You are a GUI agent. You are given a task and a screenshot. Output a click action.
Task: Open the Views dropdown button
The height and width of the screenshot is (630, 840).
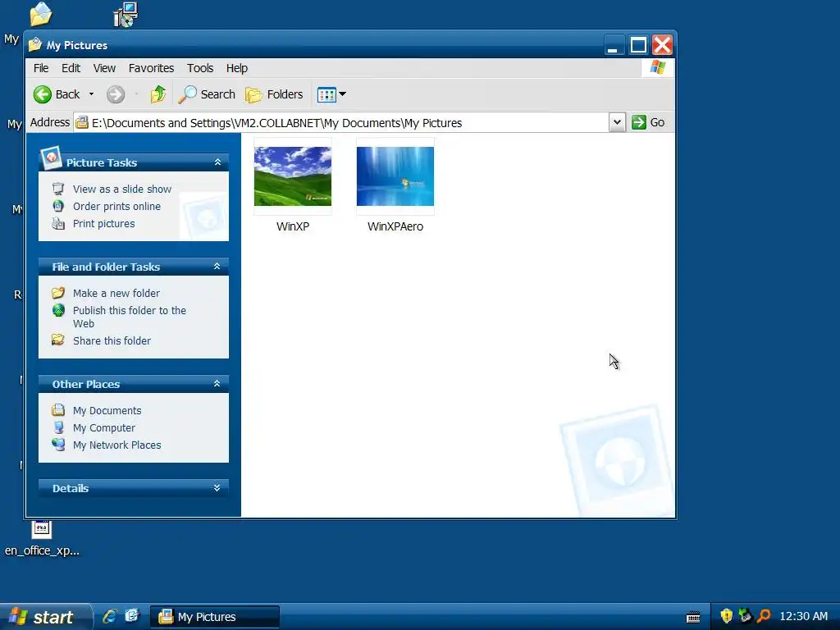pyautogui.click(x=331, y=94)
